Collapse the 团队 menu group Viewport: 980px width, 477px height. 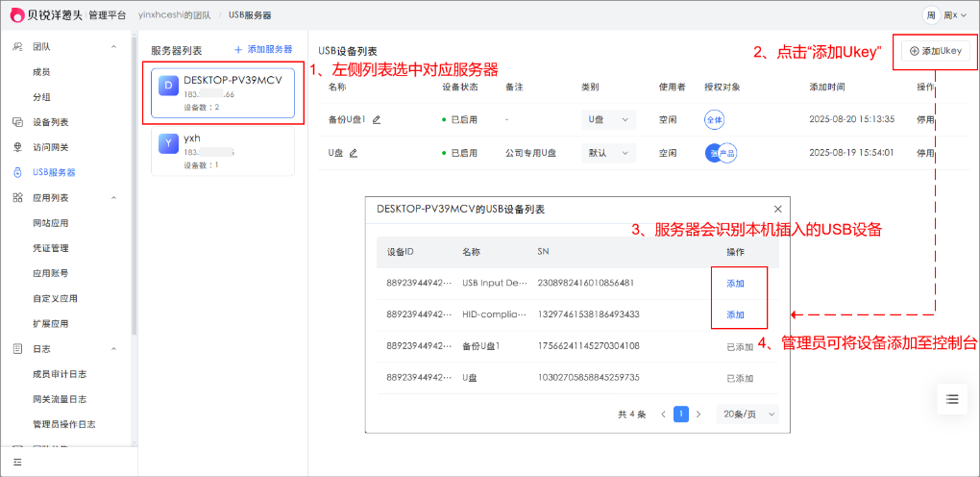pyautogui.click(x=113, y=47)
